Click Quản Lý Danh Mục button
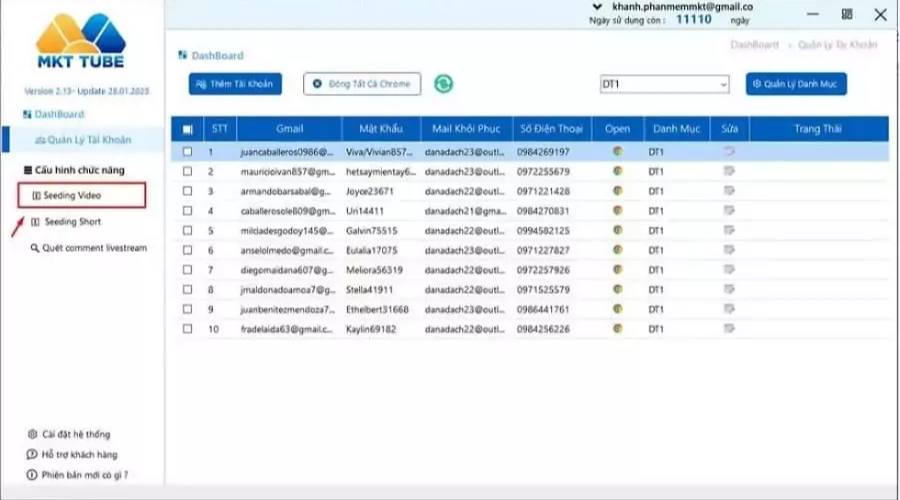Viewport: 900px width, 500px height. click(x=796, y=84)
